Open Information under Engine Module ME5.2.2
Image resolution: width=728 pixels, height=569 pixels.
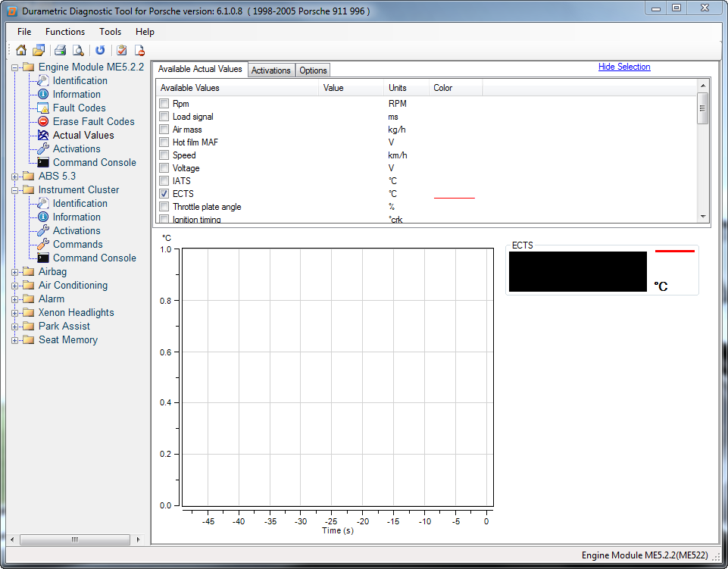[x=77, y=94]
